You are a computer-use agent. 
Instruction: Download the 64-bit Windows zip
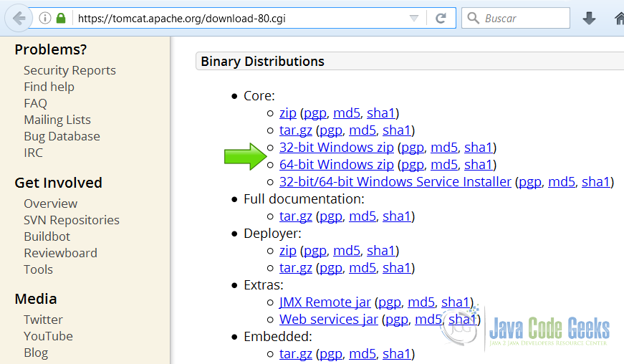(x=336, y=165)
